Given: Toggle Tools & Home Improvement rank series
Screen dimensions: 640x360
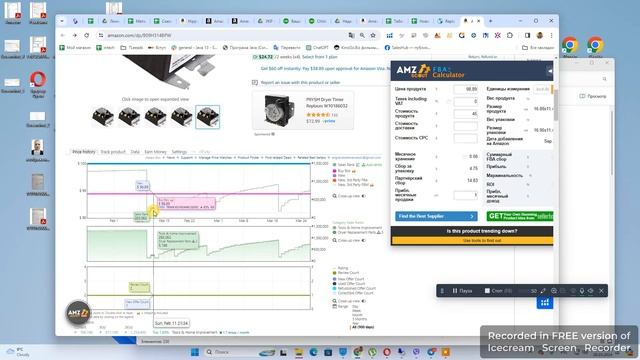Looking at the screenshot, I should coord(357,227).
